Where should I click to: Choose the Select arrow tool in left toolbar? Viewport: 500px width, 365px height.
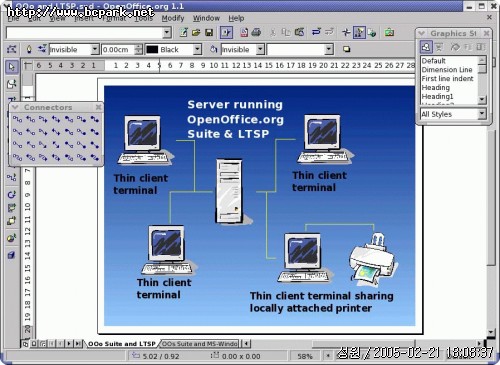click(12, 67)
